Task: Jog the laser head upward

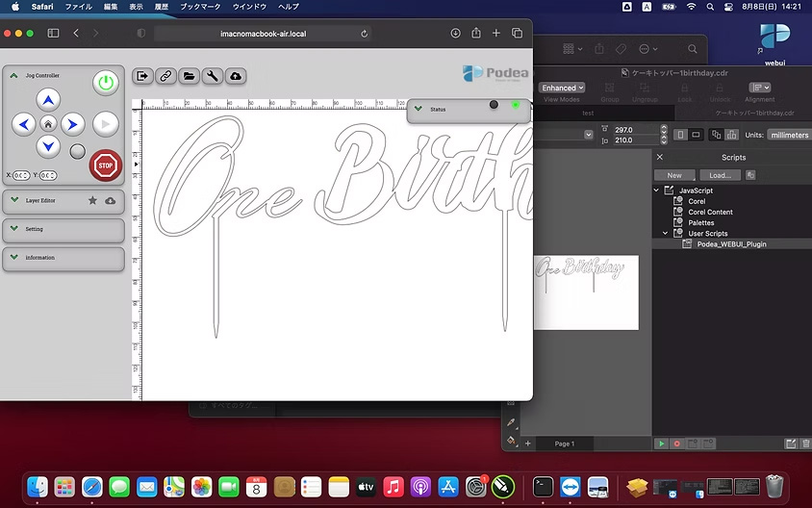Action: point(48,100)
